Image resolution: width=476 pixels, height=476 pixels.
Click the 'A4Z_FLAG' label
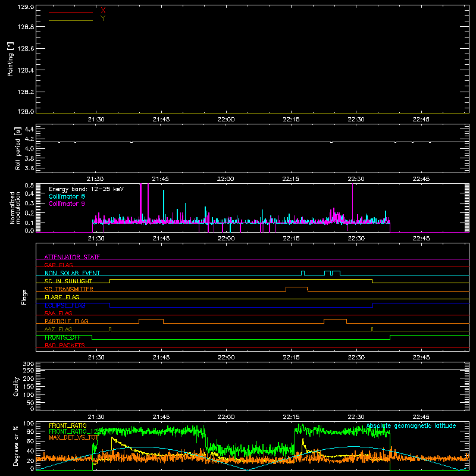click(x=58, y=329)
